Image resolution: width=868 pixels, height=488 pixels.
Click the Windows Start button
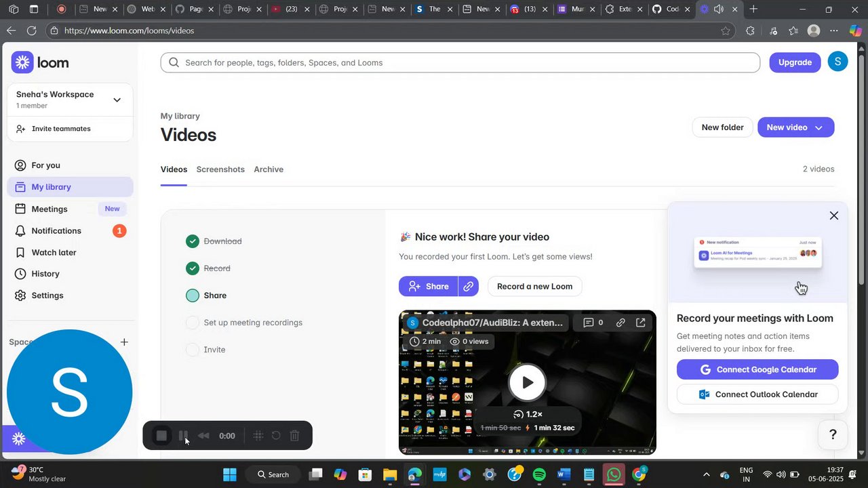point(230,474)
